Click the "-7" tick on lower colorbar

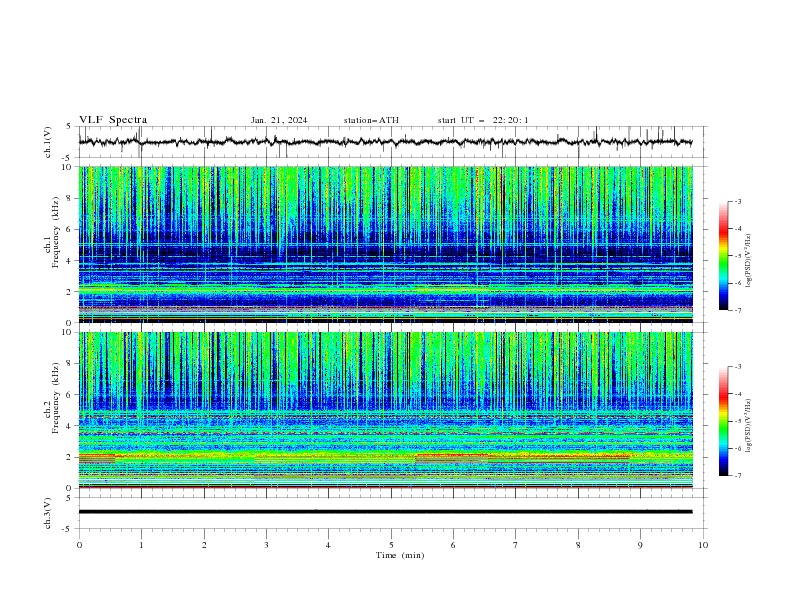(738, 476)
